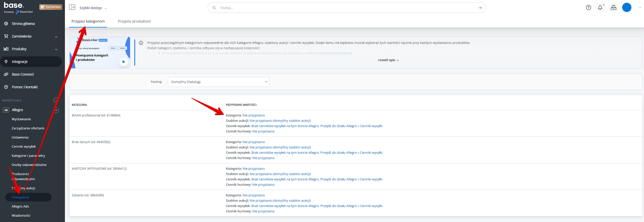Click the plus icon next to Marketplace
Image resolution: width=644 pixels, height=222 pixels.
[56, 100]
